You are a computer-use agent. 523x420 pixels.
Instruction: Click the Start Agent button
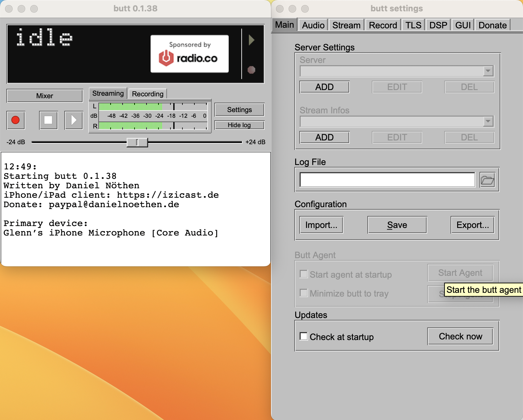point(460,273)
